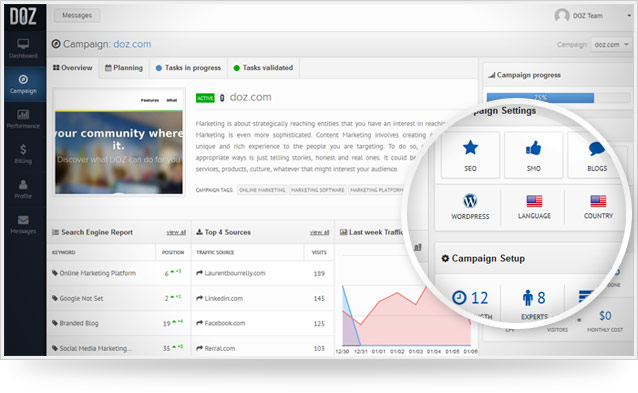Click the Facebook.com traffic source

225,323
